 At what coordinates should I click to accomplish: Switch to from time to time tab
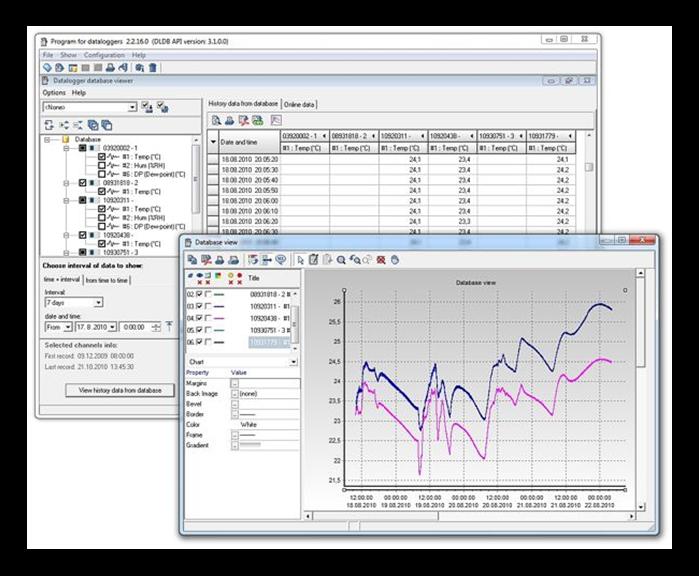[107, 280]
